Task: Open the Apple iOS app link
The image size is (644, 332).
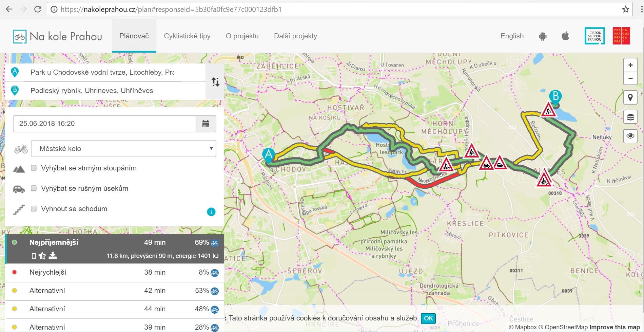Action: tap(565, 36)
